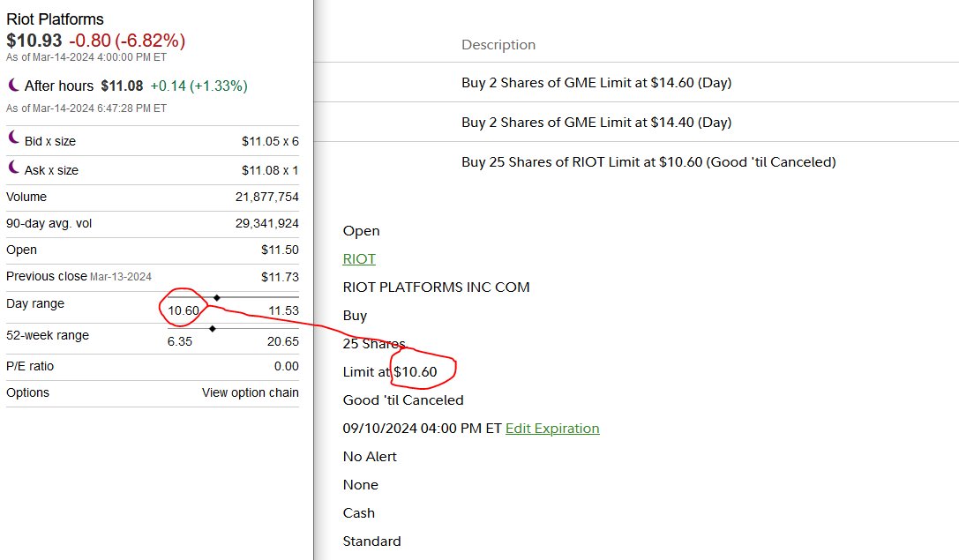The image size is (959, 560).
Task: Click the Edit Expiration link
Action: pyautogui.click(x=552, y=428)
